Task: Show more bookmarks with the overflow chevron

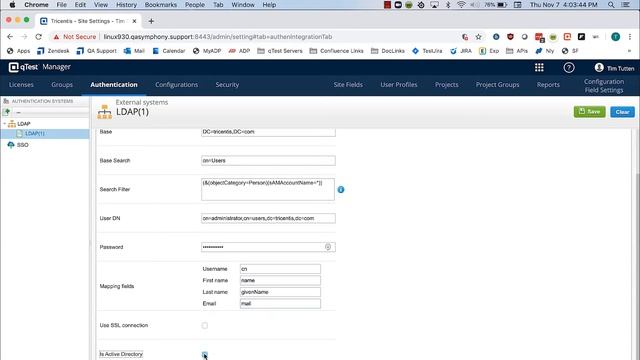Action: (x=629, y=51)
